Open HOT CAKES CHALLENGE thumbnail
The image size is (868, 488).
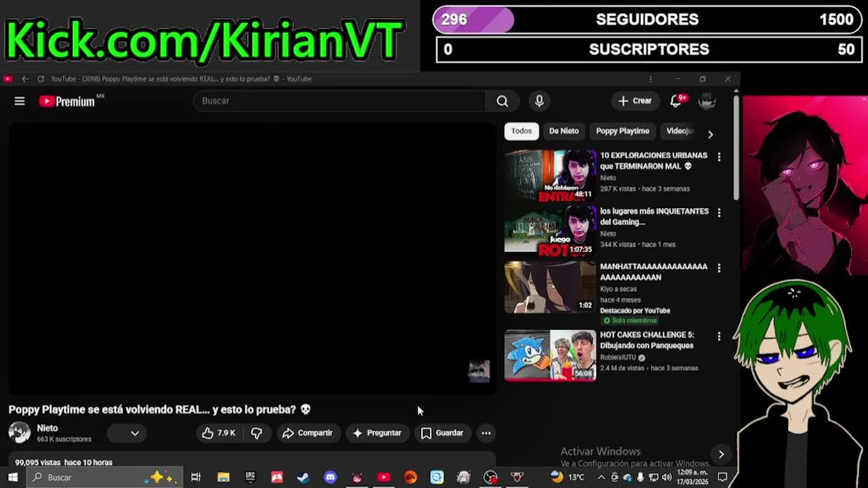[550, 355]
